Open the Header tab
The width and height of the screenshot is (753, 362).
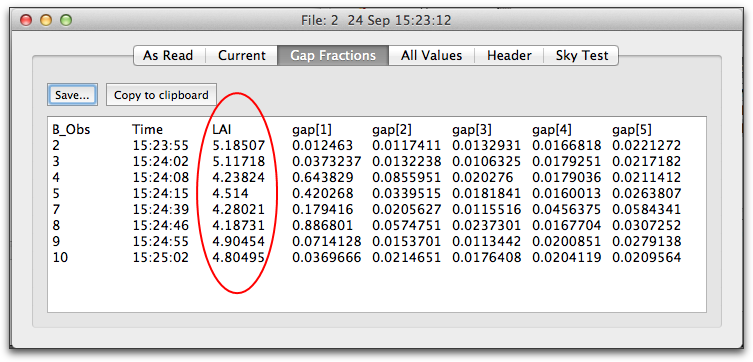tap(509, 56)
